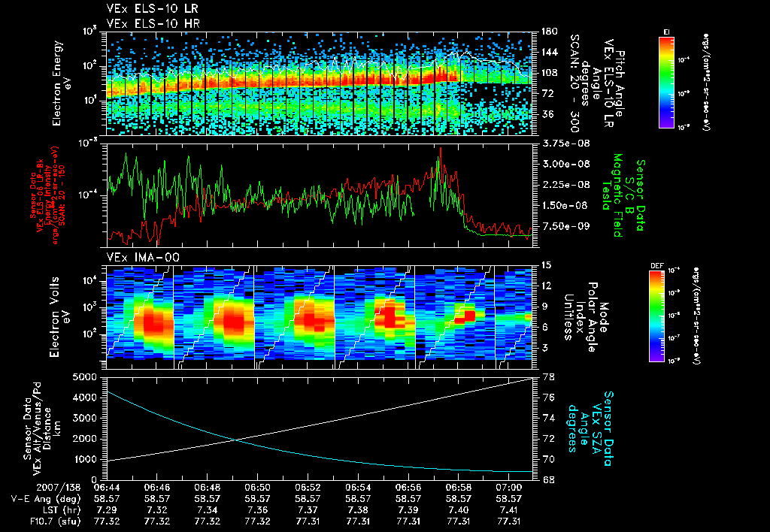Click the '06:58' time tick label
The image size is (770, 532).
pyautogui.click(x=459, y=488)
